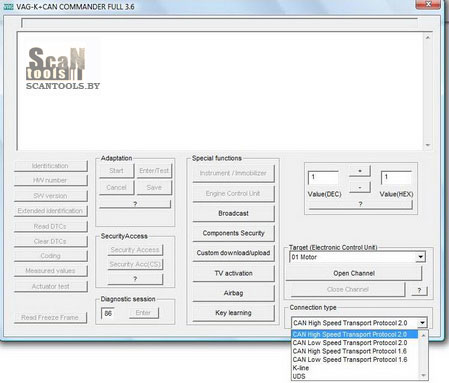Expand the Target Electronic Control Unit dropdown
The height and width of the screenshot is (383, 449).
[x=421, y=257]
